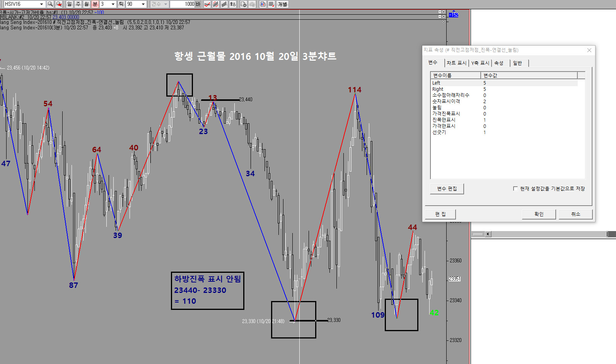
Task: Open the HSIV16 symbol dropdown
Action: point(41,4)
